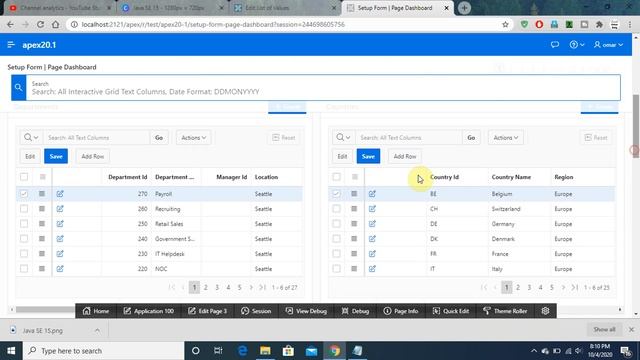Open Quick Edit in developer toolbar
The height and width of the screenshot is (360, 640).
pyautogui.click(x=451, y=311)
